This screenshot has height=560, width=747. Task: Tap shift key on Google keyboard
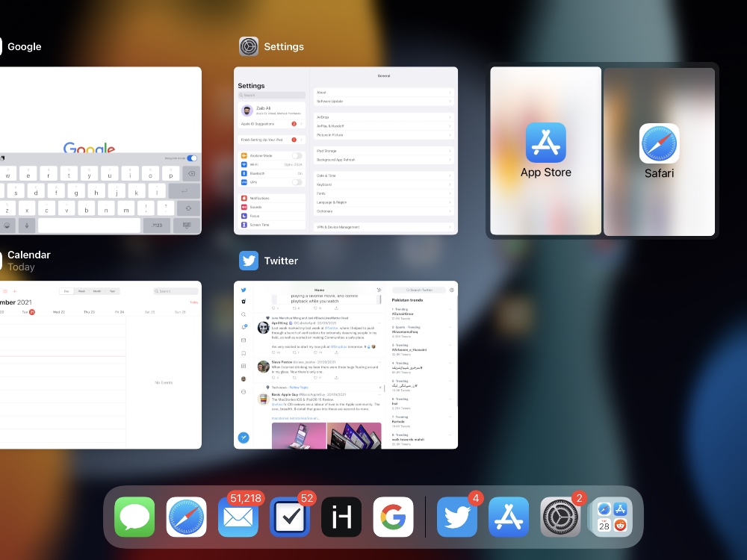[188, 208]
